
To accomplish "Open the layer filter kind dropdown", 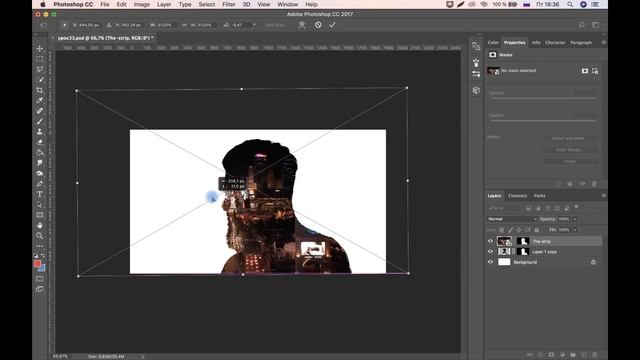I will (x=505, y=208).
